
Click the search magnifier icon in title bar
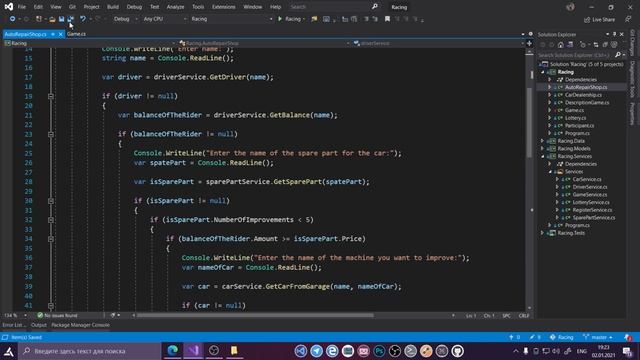(x=375, y=7)
